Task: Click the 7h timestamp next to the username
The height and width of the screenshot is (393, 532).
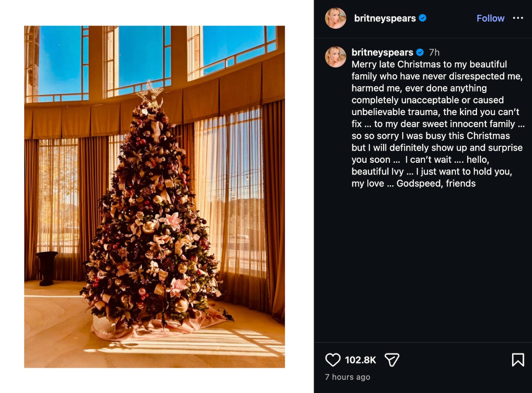Action: [434, 52]
